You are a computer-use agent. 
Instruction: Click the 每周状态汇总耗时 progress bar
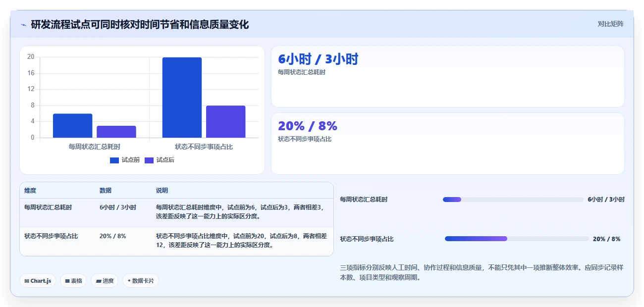tap(513, 200)
